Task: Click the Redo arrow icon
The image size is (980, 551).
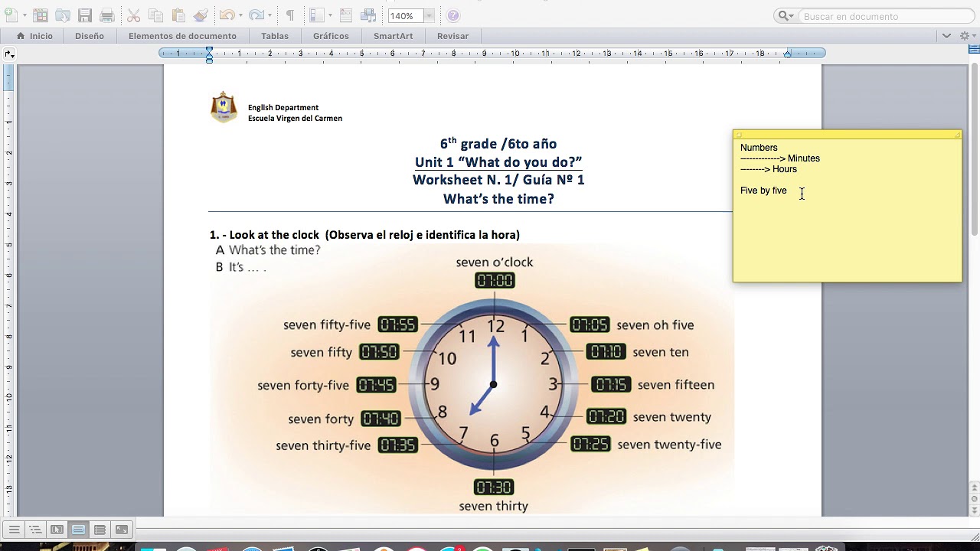Action: (256, 15)
